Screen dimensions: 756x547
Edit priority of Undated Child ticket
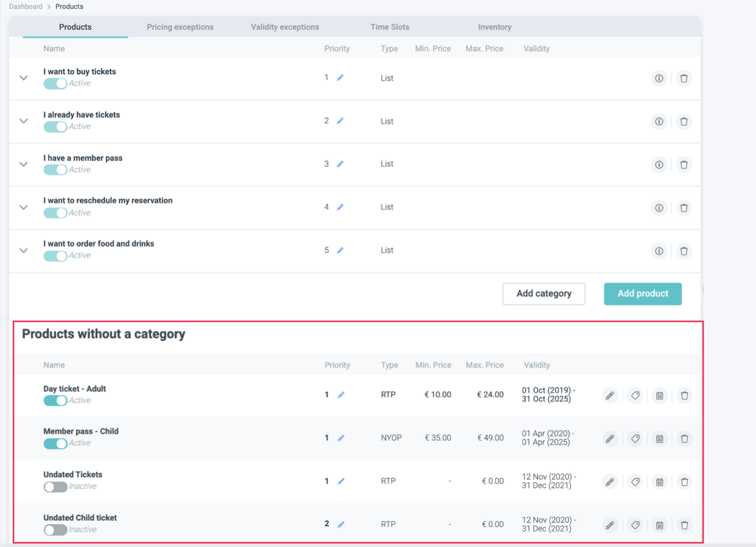pyautogui.click(x=341, y=524)
